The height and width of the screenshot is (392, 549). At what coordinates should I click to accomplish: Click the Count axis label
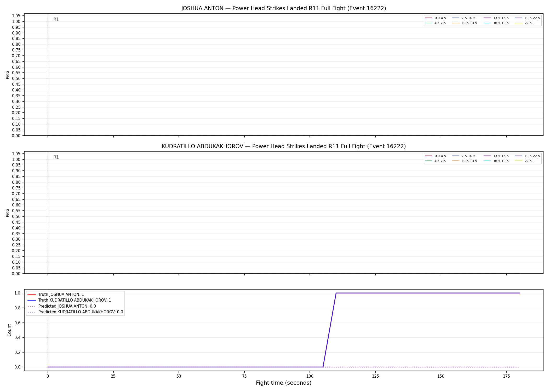click(10, 330)
